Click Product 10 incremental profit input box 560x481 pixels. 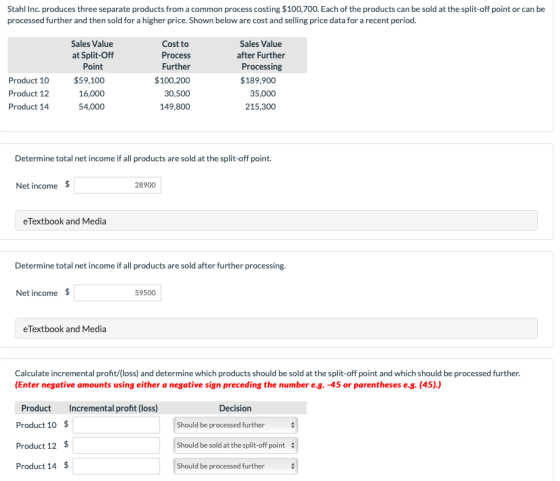(x=116, y=425)
